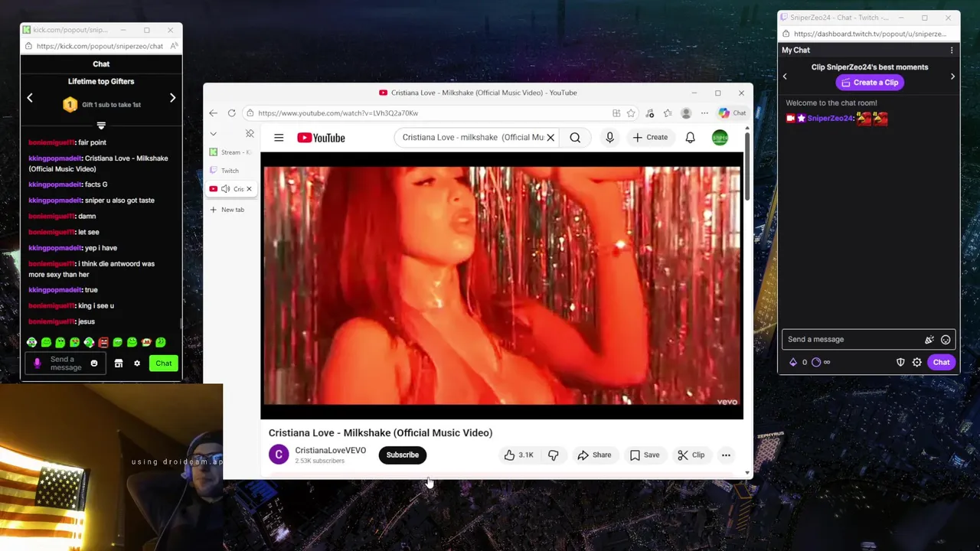Click the purple microphone in Kick chat

click(37, 364)
